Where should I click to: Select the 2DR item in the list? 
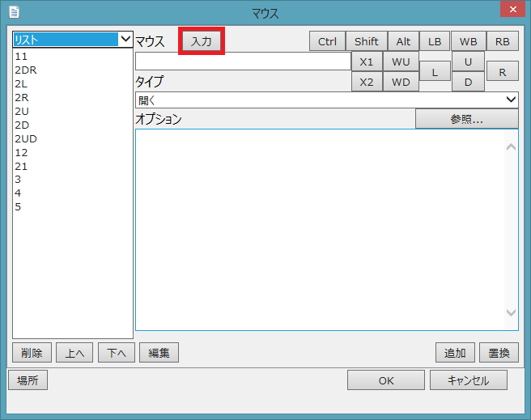[26, 70]
